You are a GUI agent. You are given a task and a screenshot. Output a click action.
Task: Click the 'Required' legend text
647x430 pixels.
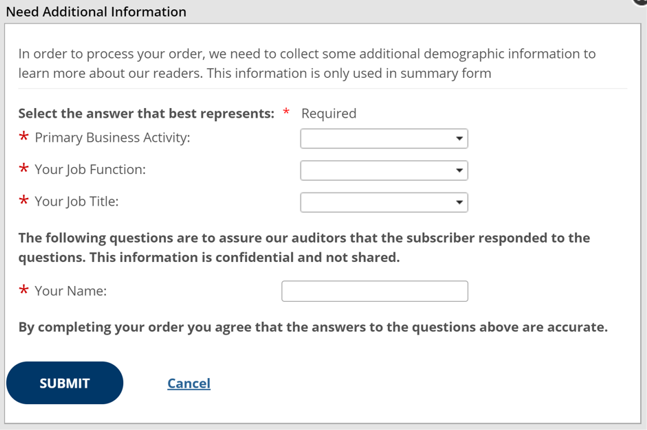tap(329, 113)
